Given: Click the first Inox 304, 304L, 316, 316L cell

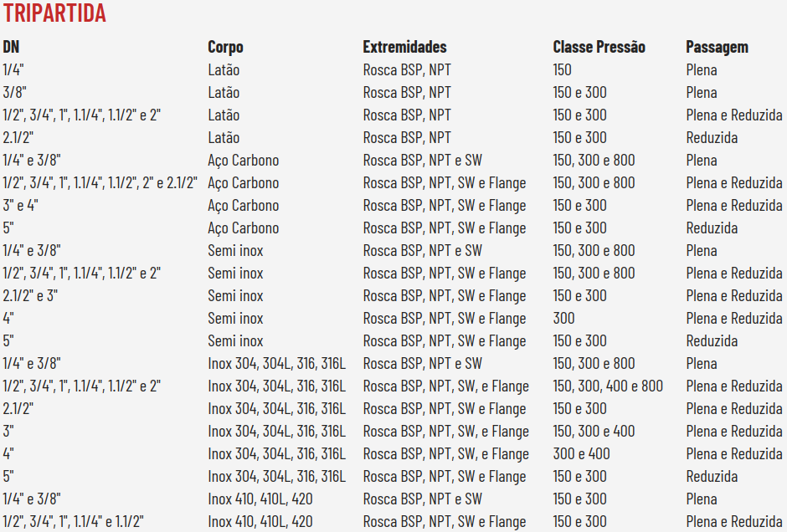Looking at the screenshot, I should click(x=276, y=364).
